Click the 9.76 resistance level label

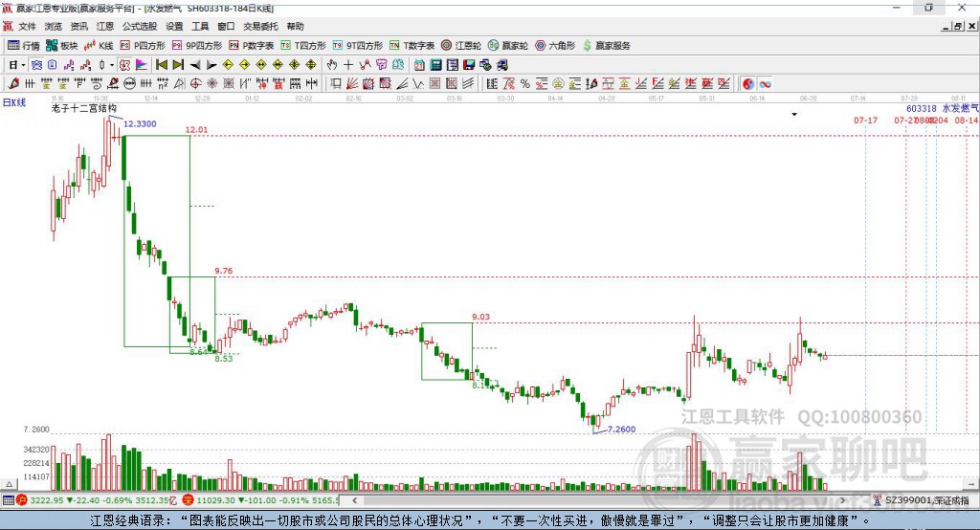pyautogui.click(x=223, y=271)
